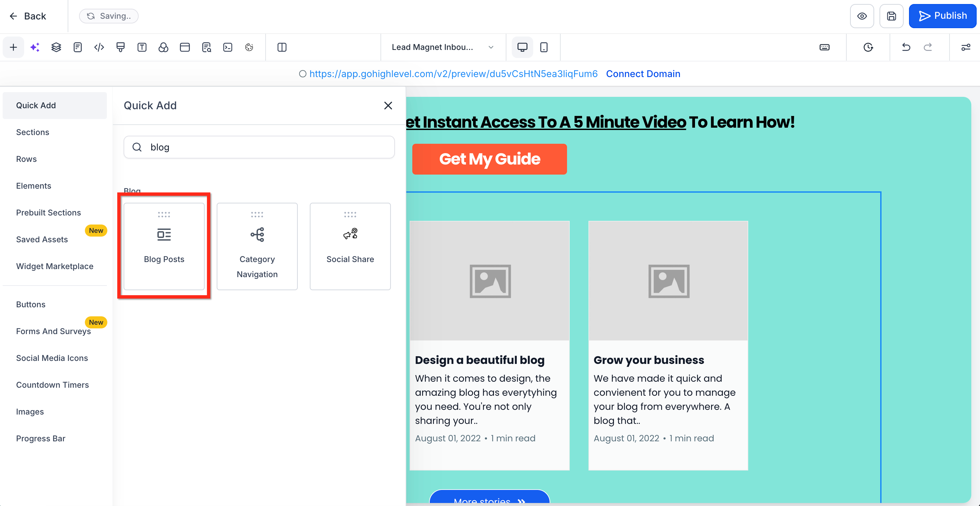Open the custom code icon
The height and width of the screenshot is (506, 980).
[x=99, y=47]
